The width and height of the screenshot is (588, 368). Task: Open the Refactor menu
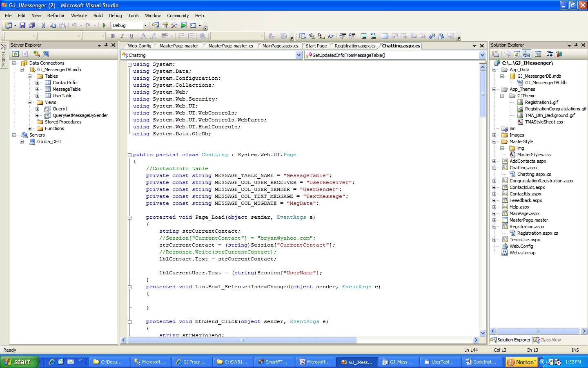tap(56, 16)
